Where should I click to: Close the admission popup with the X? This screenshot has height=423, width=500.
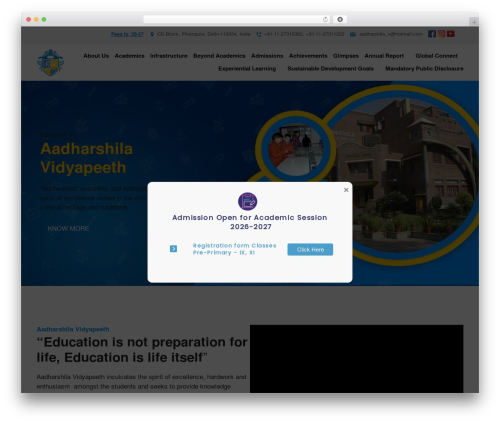[346, 190]
